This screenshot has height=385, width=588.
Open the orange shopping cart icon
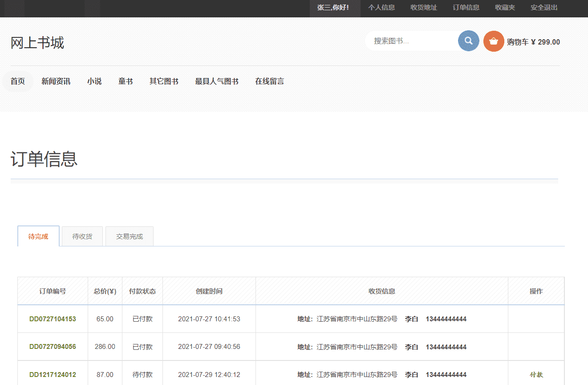[x=494, y=41]
